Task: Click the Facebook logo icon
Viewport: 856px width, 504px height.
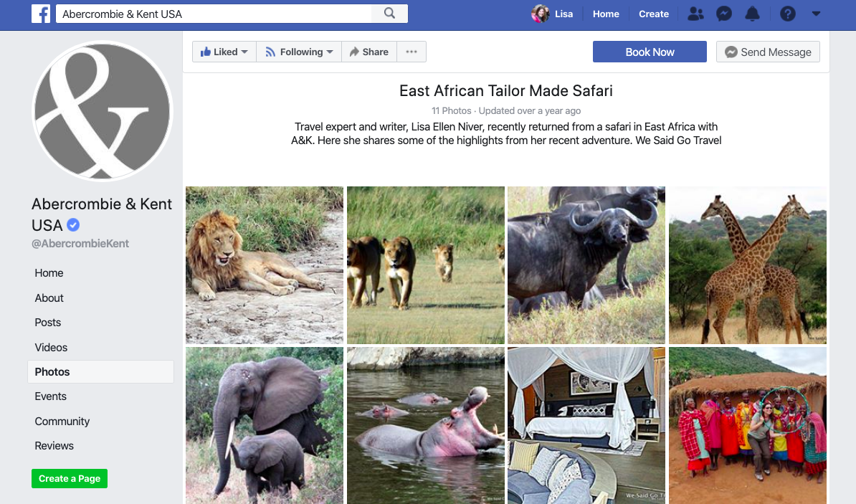Action: 41,14
